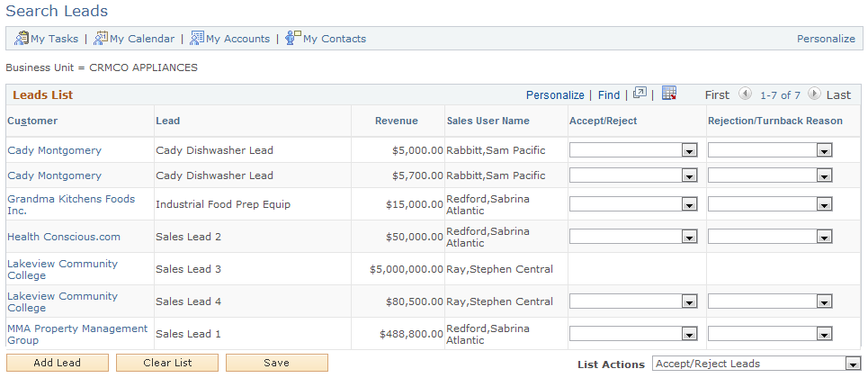Click the My Contacts icon

(x=293, y=39)
